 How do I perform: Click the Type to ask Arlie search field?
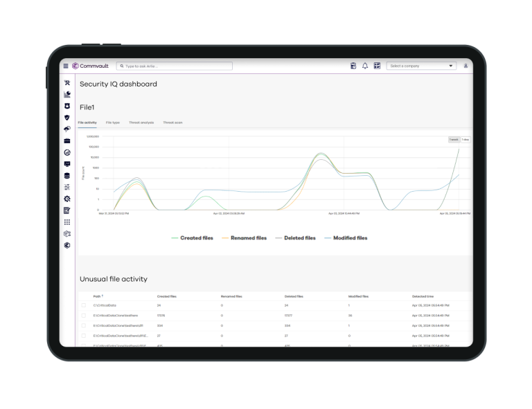pos(175,66)
